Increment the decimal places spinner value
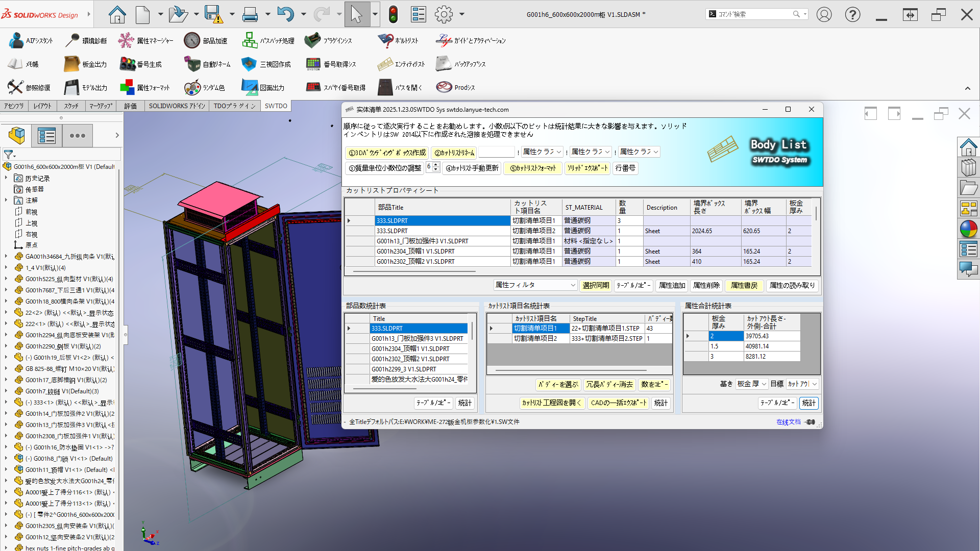This screenshot has height=551, width=980. click(436, 165)
